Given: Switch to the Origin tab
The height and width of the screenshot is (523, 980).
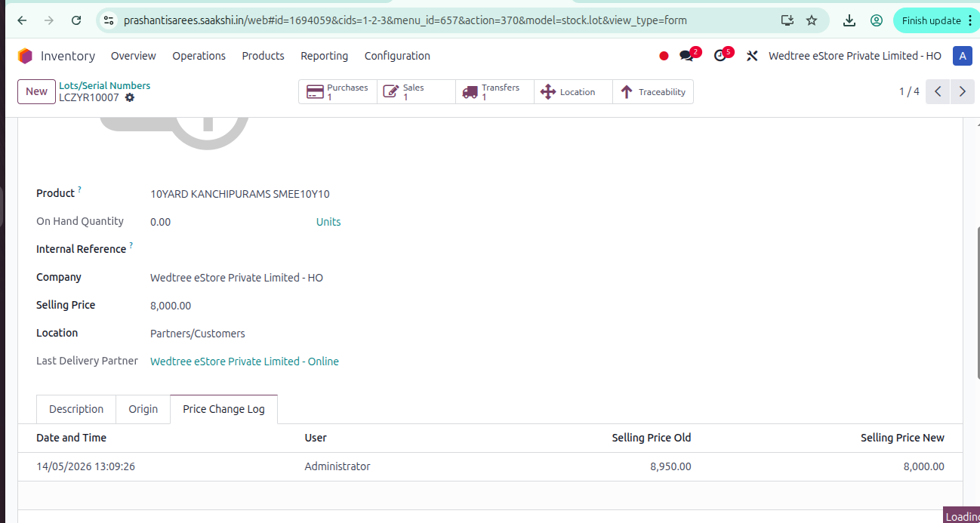Looking at the screenshot, I should (x=143, y=409).
